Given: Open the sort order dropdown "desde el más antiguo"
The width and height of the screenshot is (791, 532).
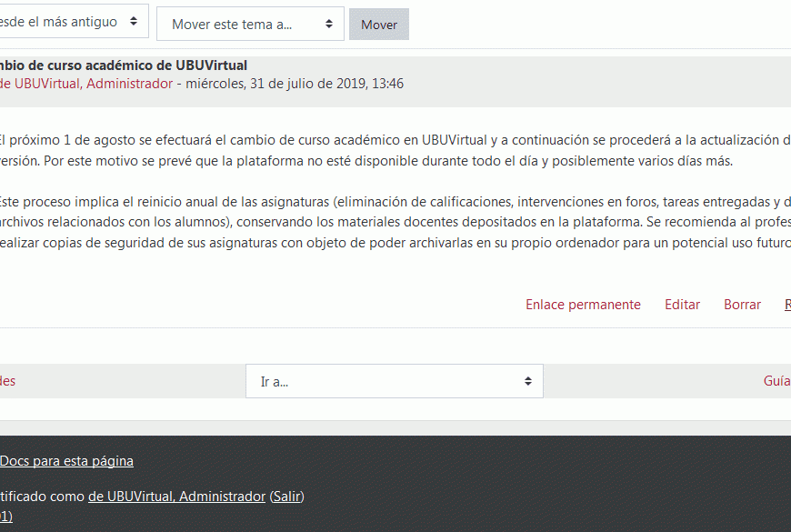Looking at the screenshot, I should click(74, 21).
